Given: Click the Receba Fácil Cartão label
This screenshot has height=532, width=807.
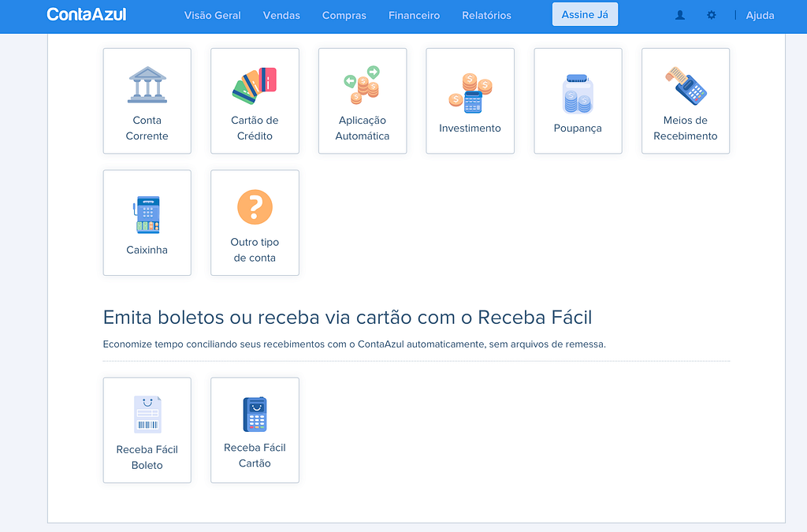Looking at the screenshot, I should pyautogui.click(x=255, y=456).
